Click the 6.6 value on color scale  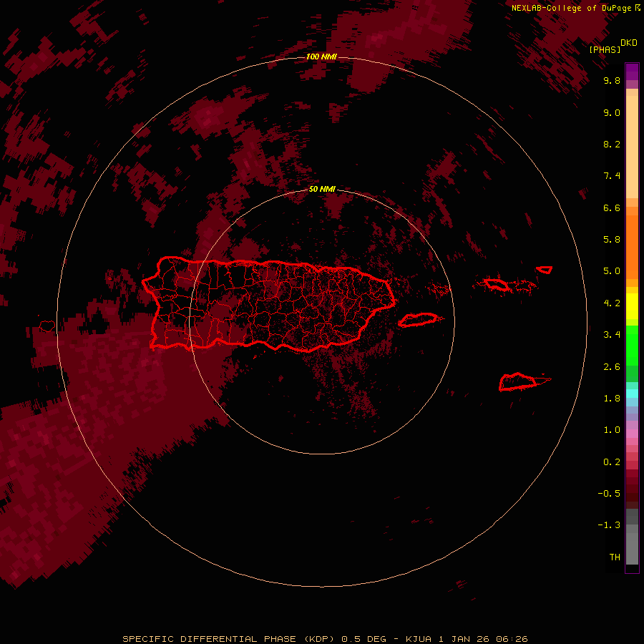(x=612, y=208)
